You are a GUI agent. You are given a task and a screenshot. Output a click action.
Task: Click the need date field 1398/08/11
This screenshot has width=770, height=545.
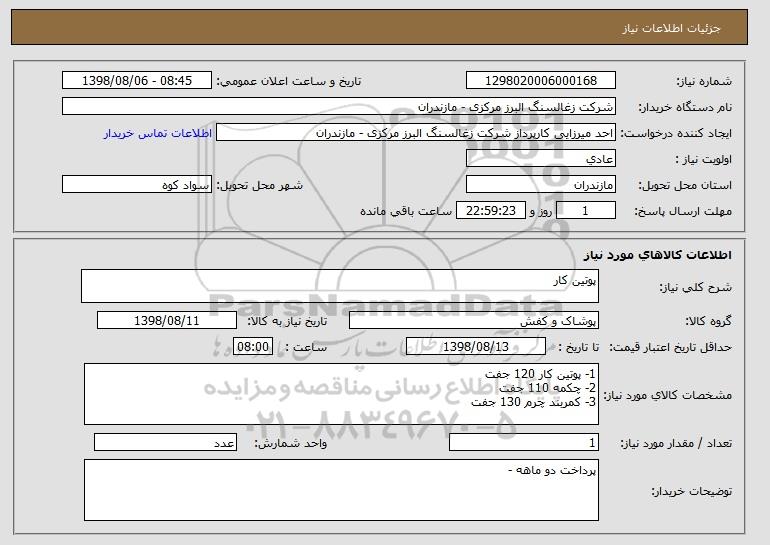click(x=167, y=321)
